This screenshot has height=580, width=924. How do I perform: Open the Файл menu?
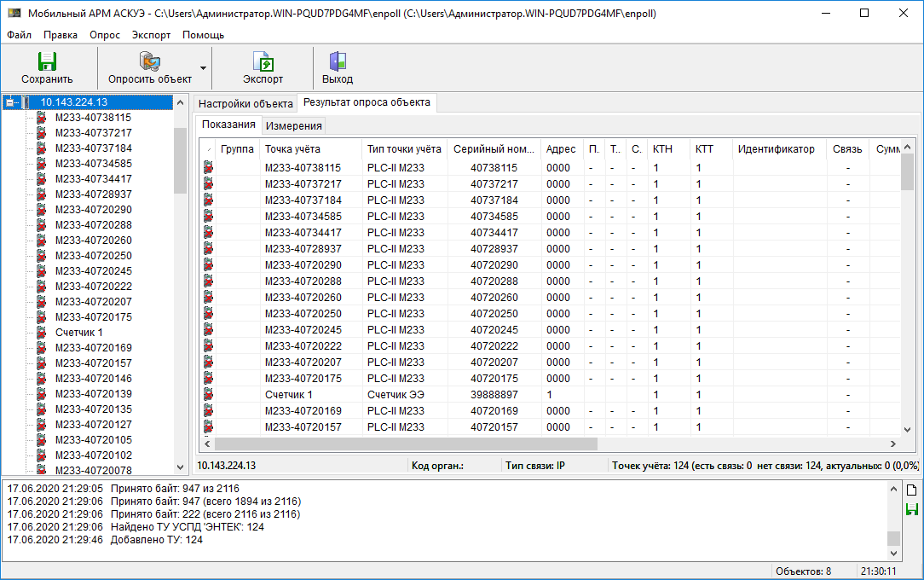pyautogui.click(x=20, y=35)
